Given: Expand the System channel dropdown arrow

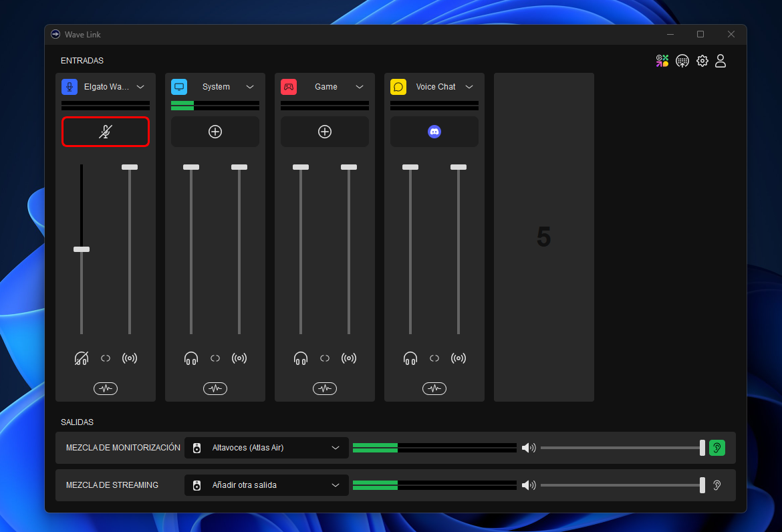Looking at the screenshot, I should (x=250, y=87).
